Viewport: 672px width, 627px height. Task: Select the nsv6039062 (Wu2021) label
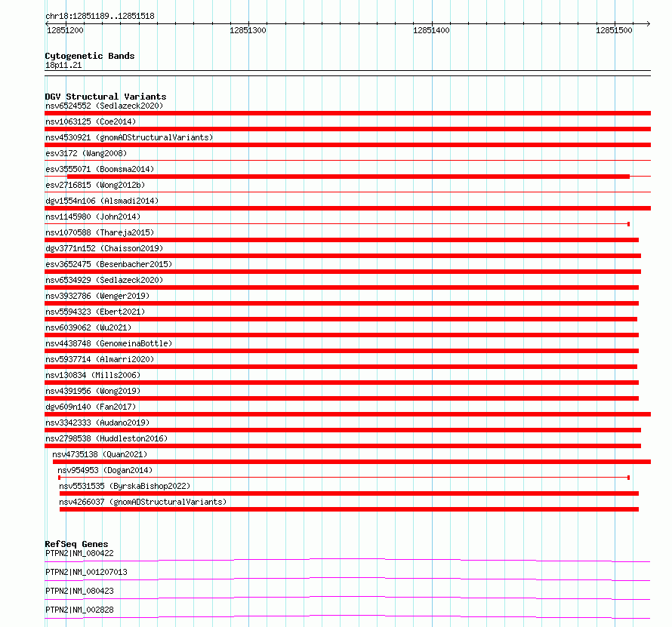click(x=88, y=327)
